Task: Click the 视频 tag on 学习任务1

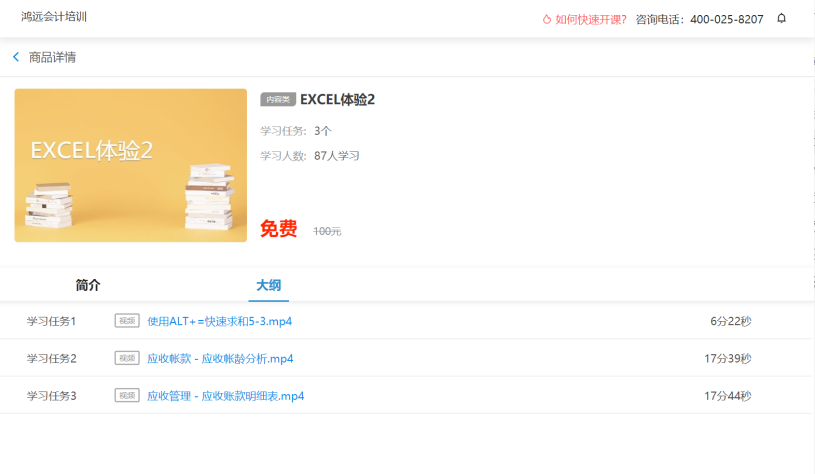Action: click(x=127, y=321)
